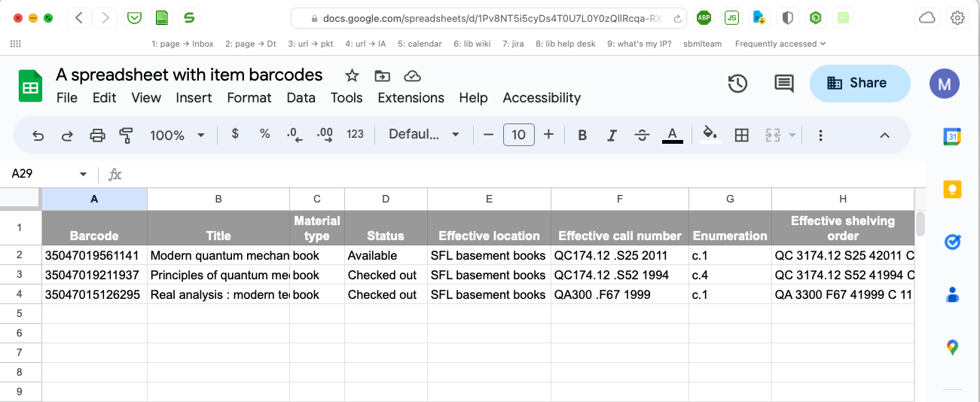The image size is (980, 402).
Task: Open Google Keep side panel
Action: [952, 189]
